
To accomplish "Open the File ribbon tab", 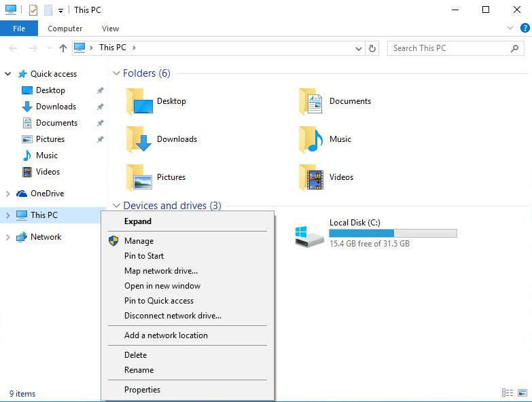I will pos(19,29).
